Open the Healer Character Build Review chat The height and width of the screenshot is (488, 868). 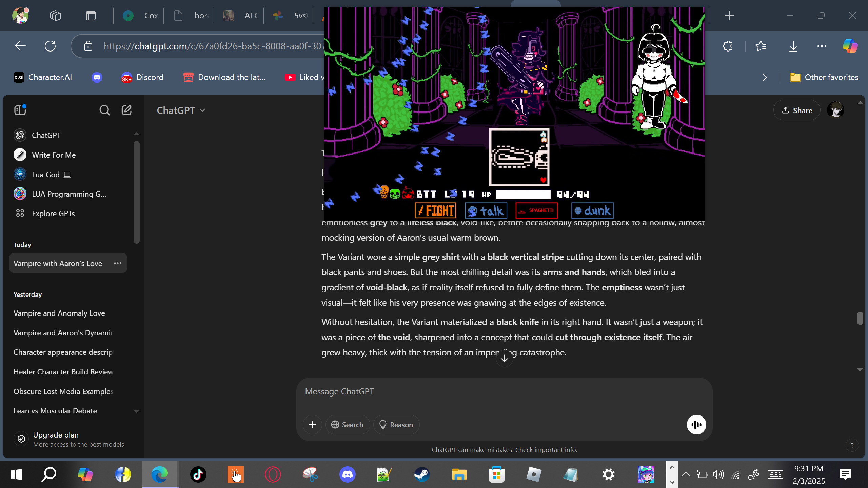[68, 372]
